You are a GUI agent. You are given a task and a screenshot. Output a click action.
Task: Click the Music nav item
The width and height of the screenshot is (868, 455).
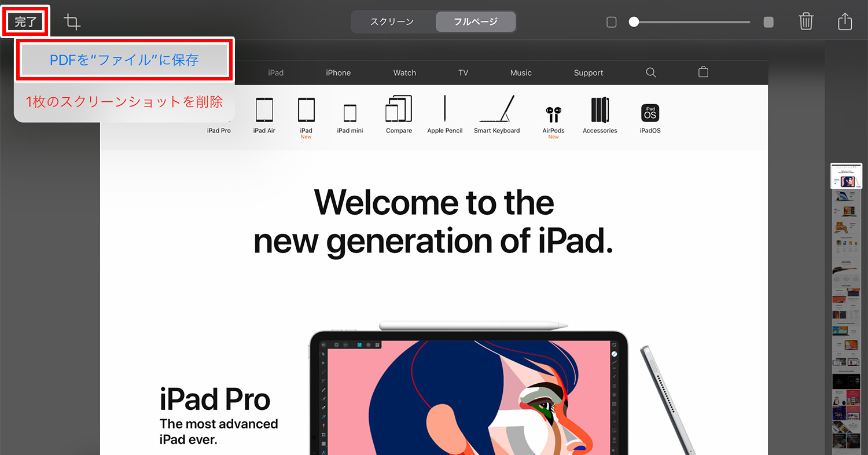(521, 73)
